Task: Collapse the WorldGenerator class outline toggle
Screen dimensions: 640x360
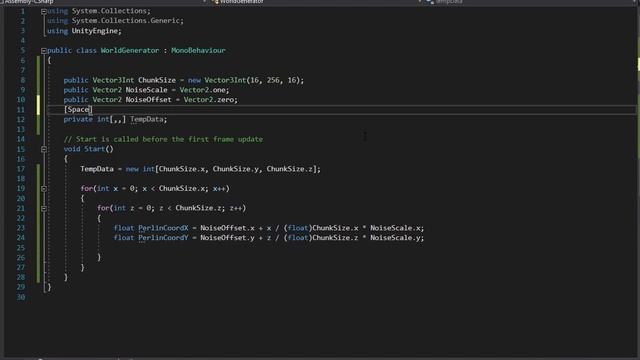Action: click(44, 51)
